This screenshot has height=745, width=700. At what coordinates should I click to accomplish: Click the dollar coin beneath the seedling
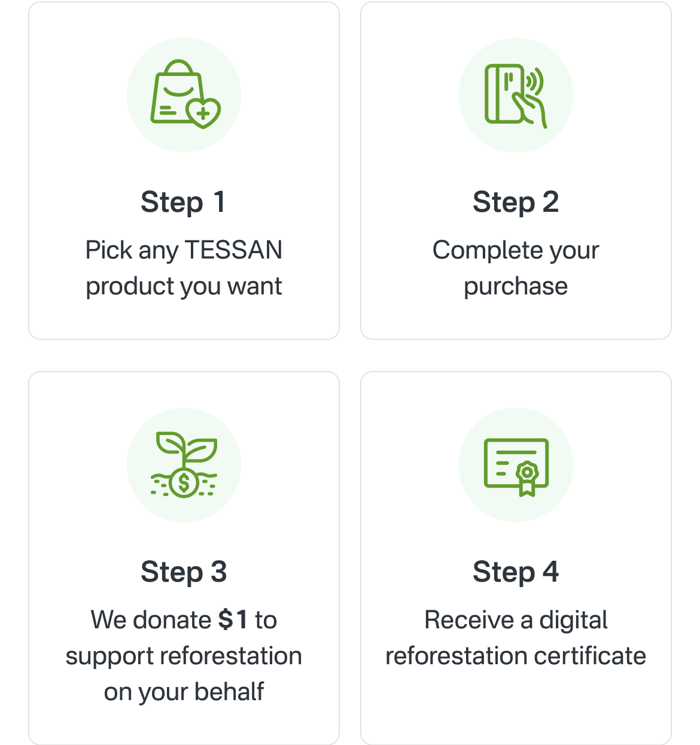[x=184, y=482]
